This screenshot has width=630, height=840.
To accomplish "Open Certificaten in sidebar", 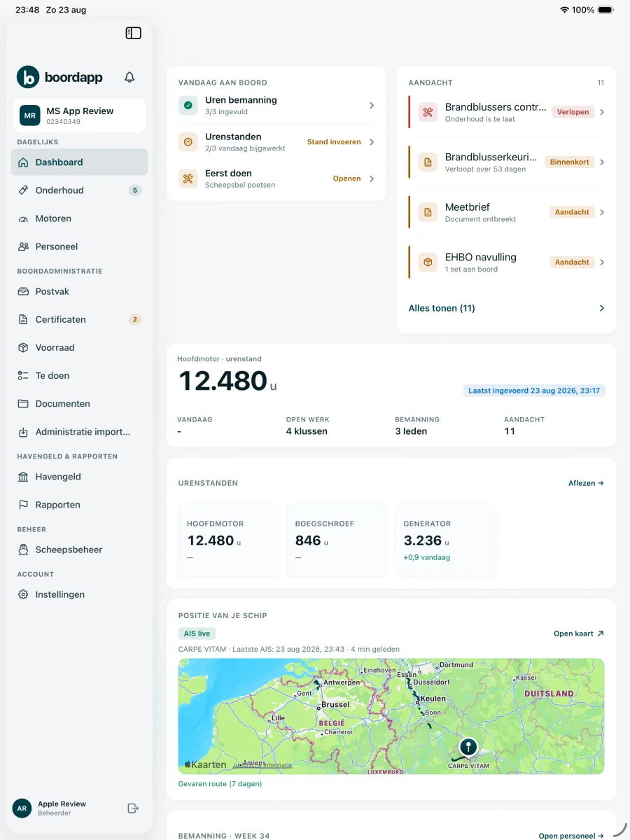I will point(79,319).
